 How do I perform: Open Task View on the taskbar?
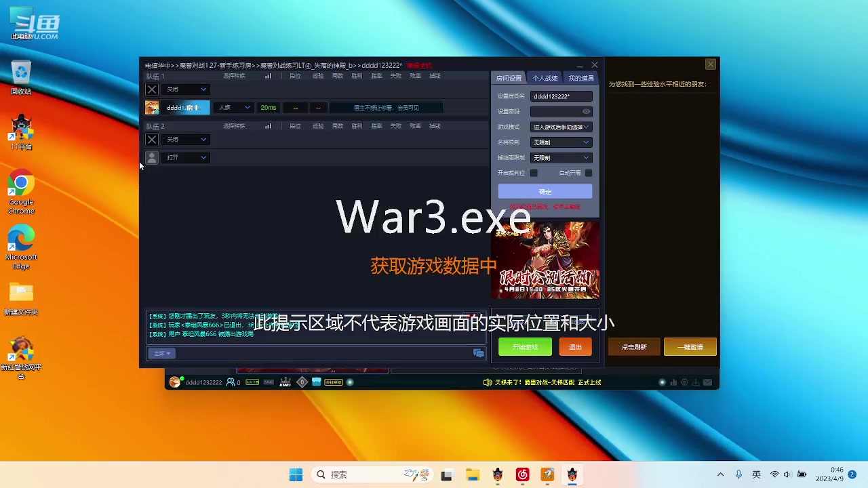(x=446, y=474)
